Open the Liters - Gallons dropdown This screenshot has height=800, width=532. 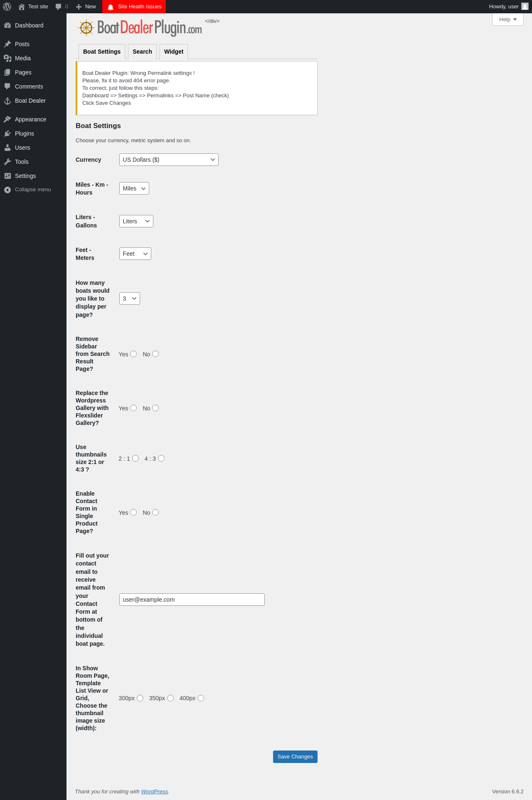pos(136,221)
